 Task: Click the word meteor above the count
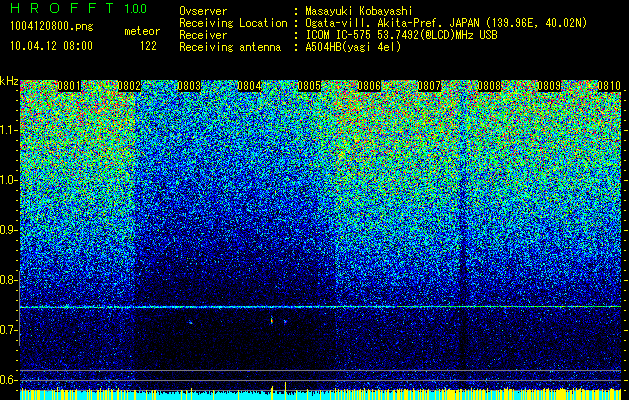[142, 31]
